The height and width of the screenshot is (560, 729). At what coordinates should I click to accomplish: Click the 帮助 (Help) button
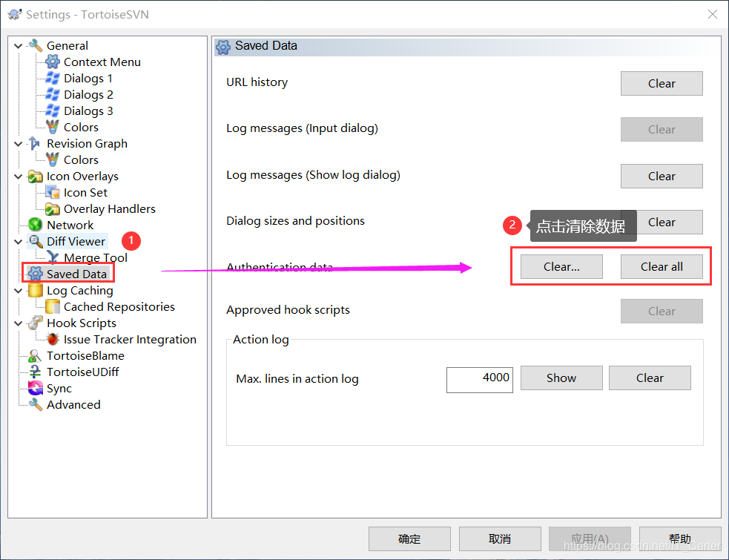point(680,538)
